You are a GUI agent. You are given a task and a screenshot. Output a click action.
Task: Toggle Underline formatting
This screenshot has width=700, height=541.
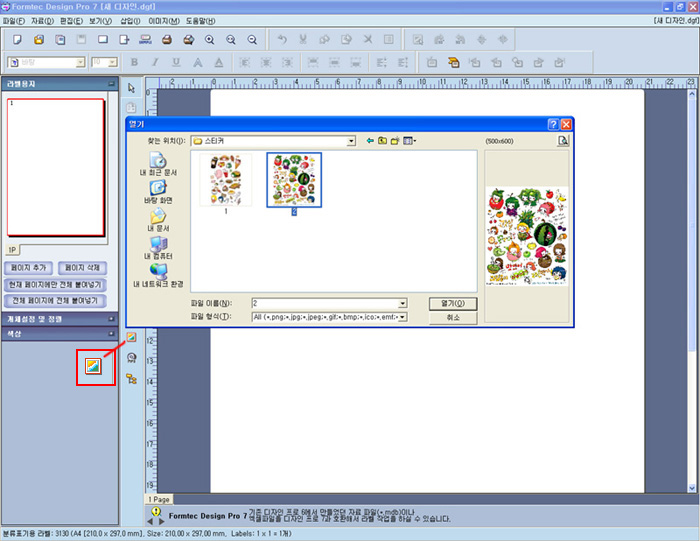176,62
